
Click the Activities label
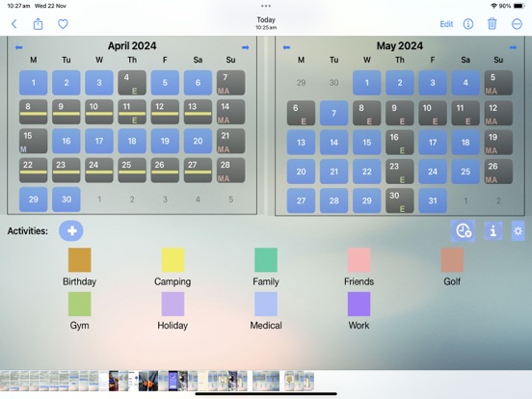point(28,231)
